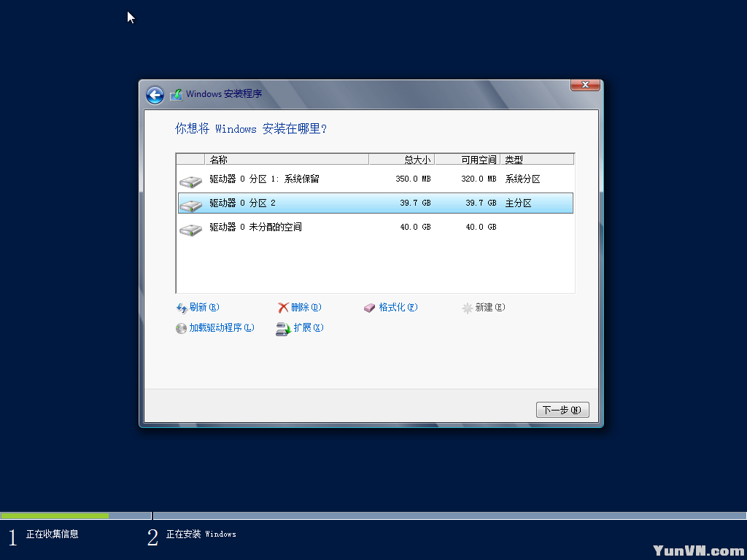
Task: Open 加载驱动程序(L) load driver link
Action: (222, 327)
